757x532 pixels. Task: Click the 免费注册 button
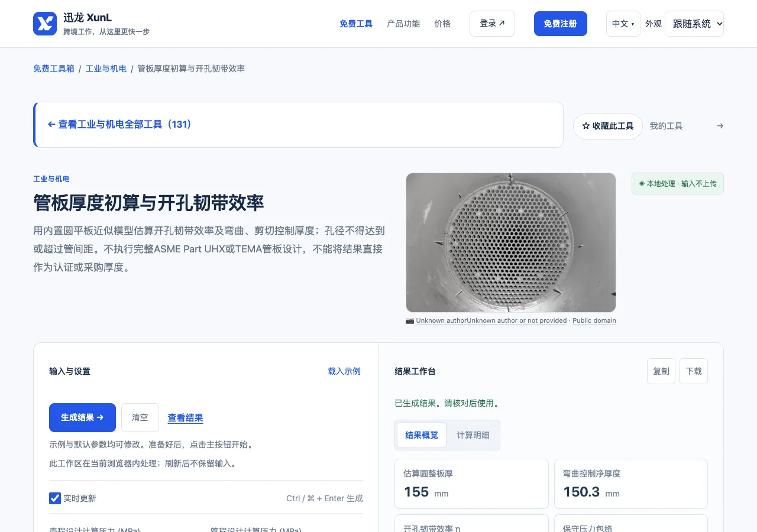click(560, 24)
